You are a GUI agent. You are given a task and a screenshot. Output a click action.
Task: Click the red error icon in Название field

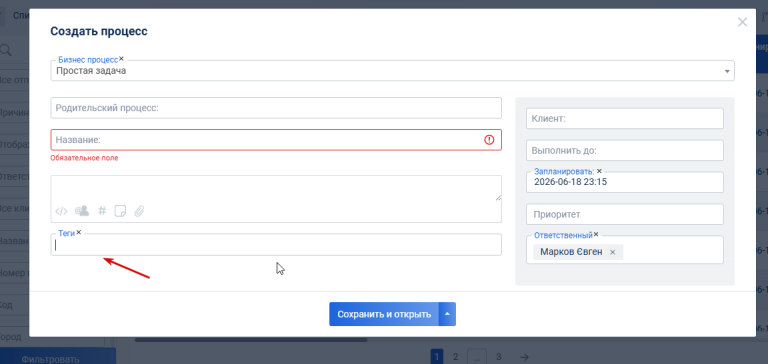point(489,140)
